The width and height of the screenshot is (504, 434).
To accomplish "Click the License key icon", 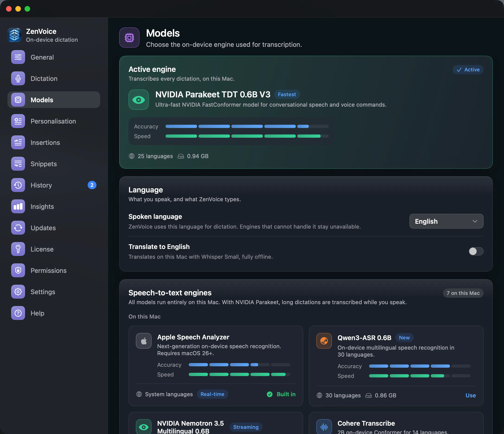I will [x=18, y=249].
